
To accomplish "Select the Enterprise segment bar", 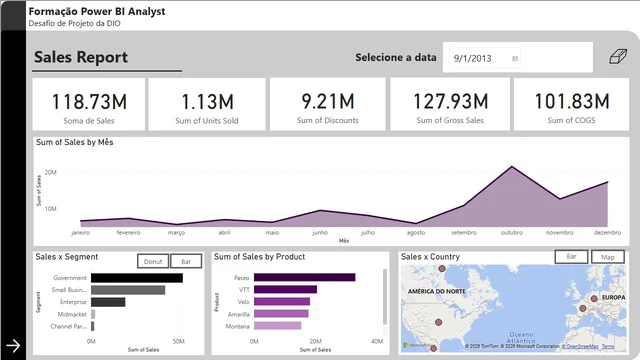I will pyautogui.click(x=108, y=302).
